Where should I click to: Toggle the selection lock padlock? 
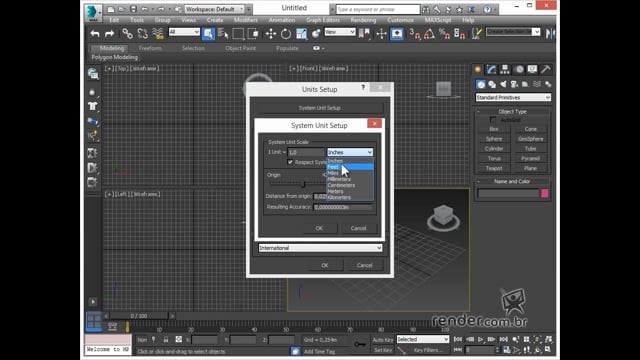pos(166,340)
